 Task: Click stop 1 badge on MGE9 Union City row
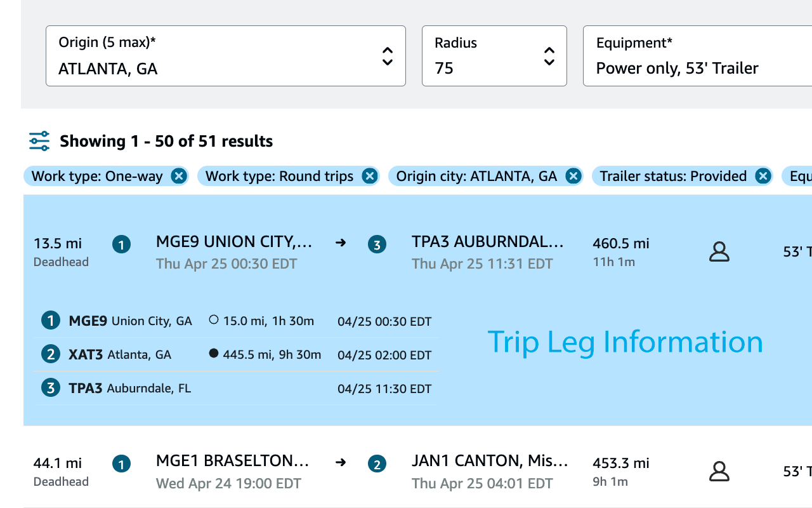(x=121, y=244)
